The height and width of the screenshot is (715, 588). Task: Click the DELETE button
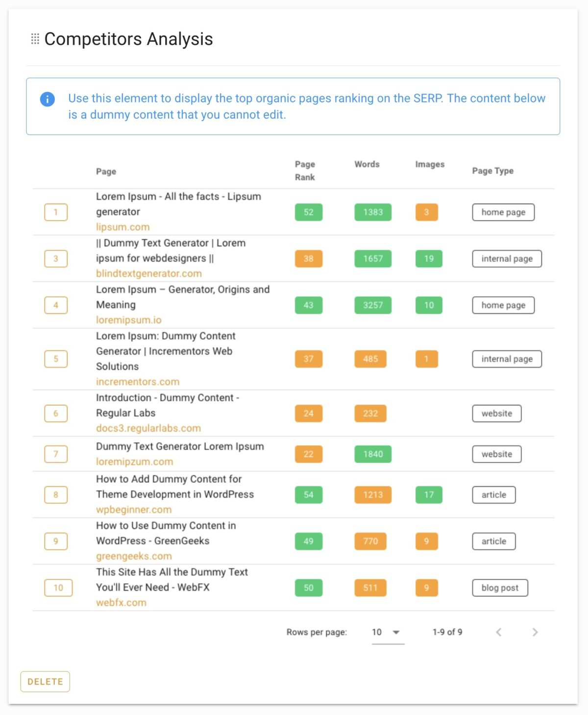(45, 681)
